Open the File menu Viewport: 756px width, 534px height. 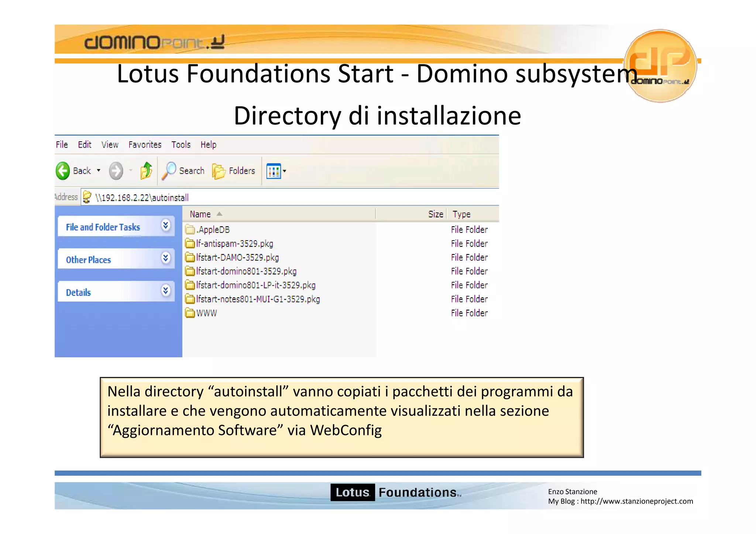tap(62, 145)
